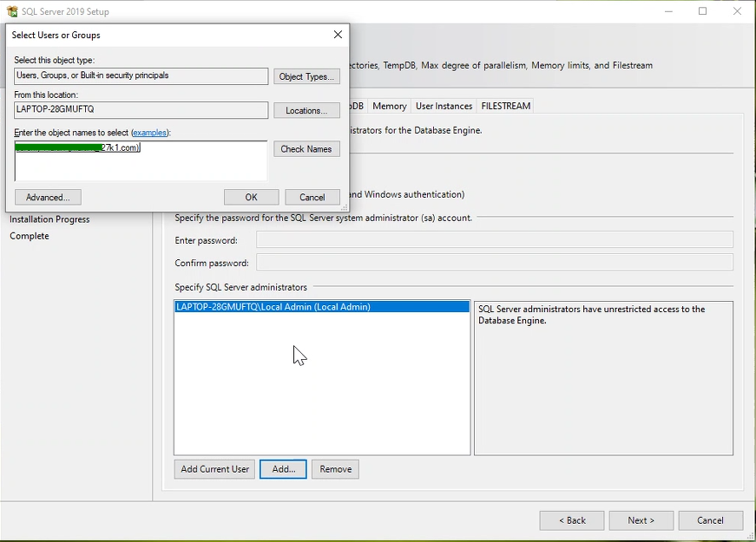Select Complete step in sidebar
This screenshot has height=542, width=756.
30,236
